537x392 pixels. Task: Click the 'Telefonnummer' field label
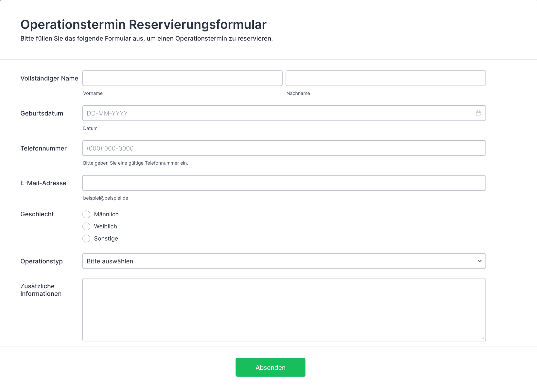[x=43, y=148]
